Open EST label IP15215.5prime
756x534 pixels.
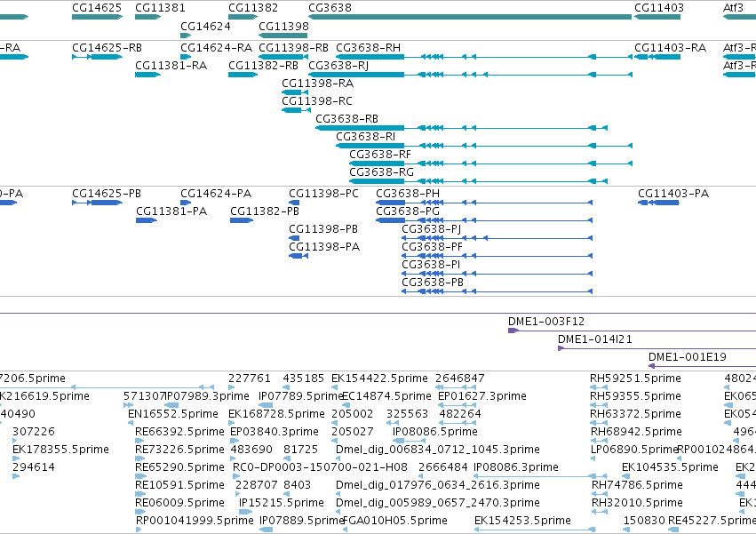point(282,503)
